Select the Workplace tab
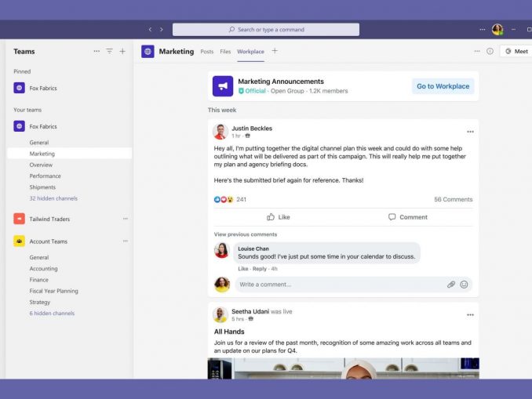This screenshot has height=399, width=532. [x=250, y=52]
